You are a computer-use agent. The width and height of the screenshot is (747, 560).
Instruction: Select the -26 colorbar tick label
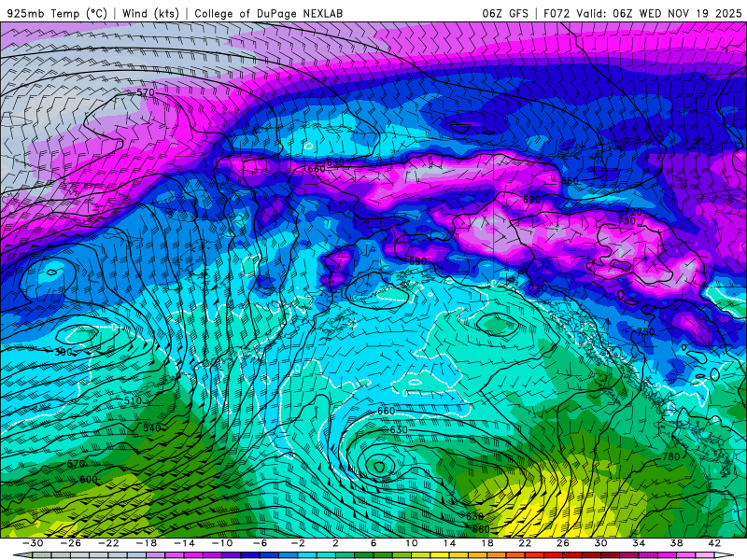click(x=71, y=543)
